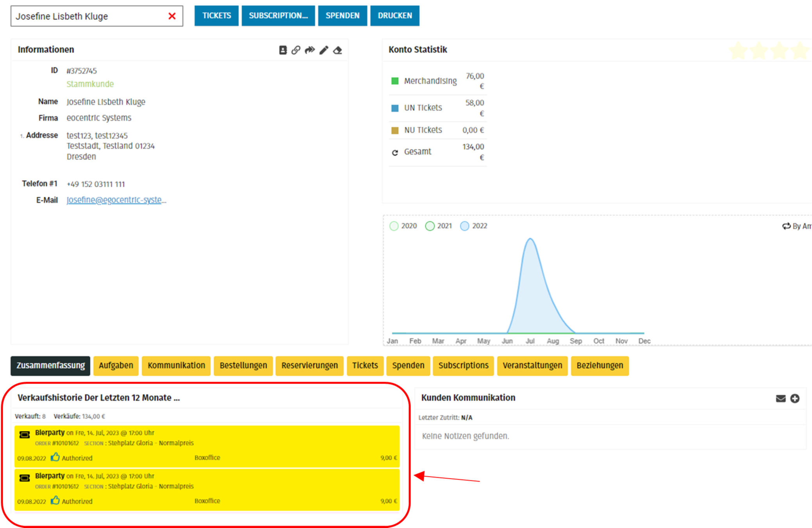Click the green Merchandising color swatch
812x528 pixels.
(x=395, y=81)
